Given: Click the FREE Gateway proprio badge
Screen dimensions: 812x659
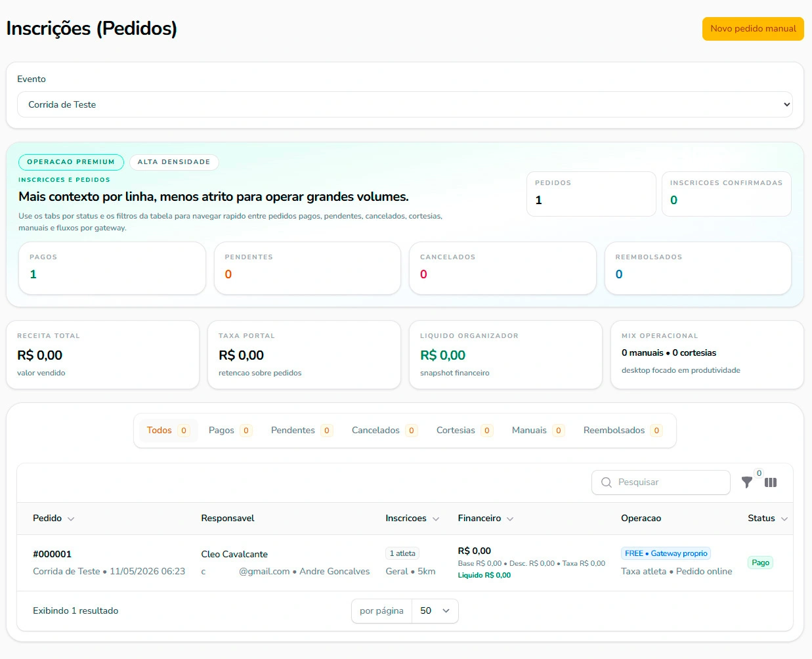Looking at the screenshot, I should pyautogui.click(x=666, y=554).
